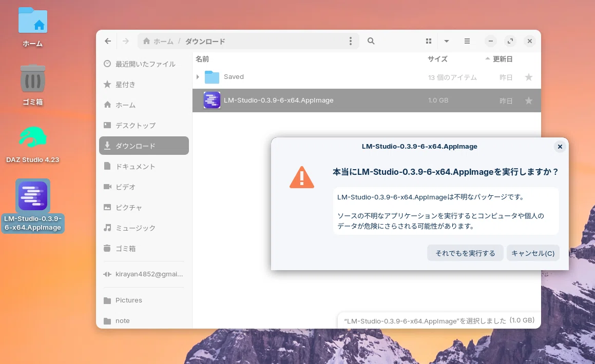Open Pictures bookmark in sidebar
595x364 pixels.
coord(144,300)
